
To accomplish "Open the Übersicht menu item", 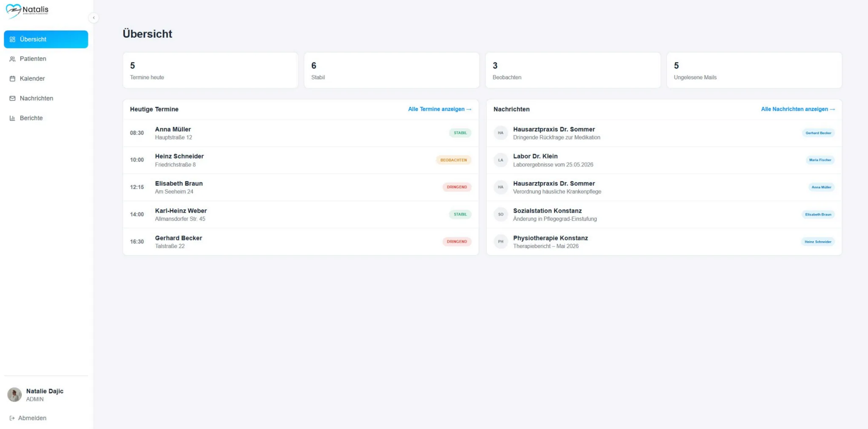I will (x=46, y=39).
